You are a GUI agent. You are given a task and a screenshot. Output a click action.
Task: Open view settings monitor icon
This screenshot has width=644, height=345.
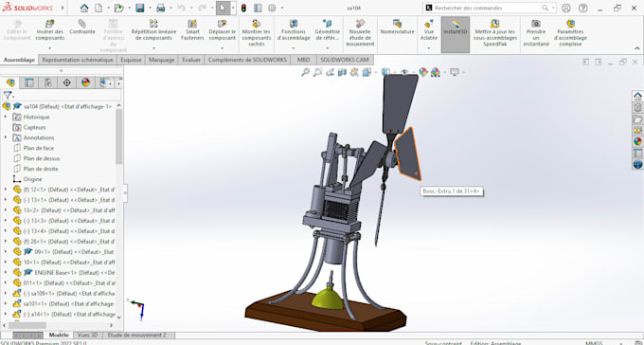[x=455, y=72]
